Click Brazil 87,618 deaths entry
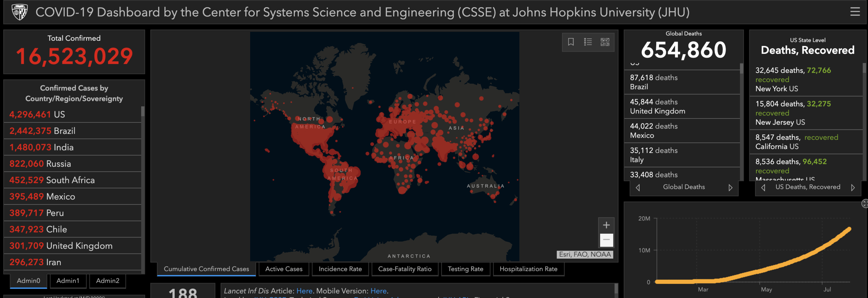 click(x=682, y=82)
